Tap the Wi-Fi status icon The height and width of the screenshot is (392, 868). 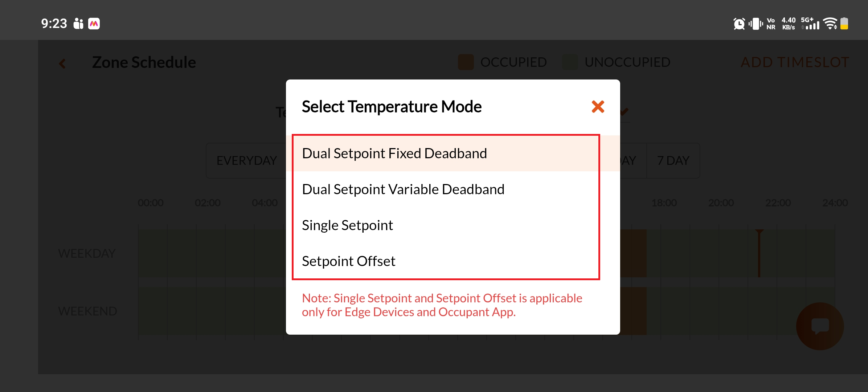click(830, 24)
